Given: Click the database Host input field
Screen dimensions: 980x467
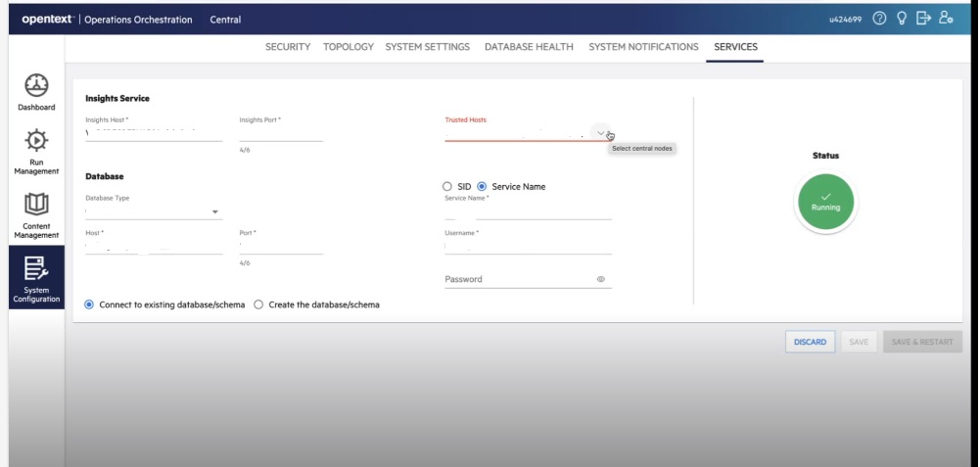Looking at the screenshot, I should [154, 246].
